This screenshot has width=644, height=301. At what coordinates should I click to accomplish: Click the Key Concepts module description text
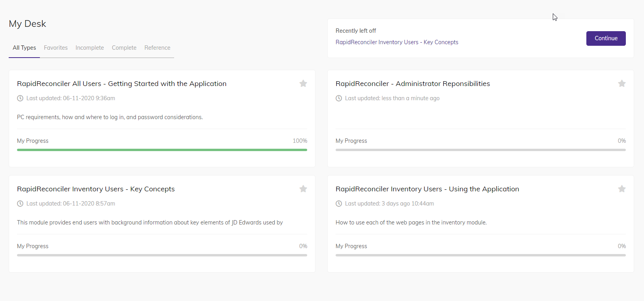pyautogui.click(x=150, y=222)
